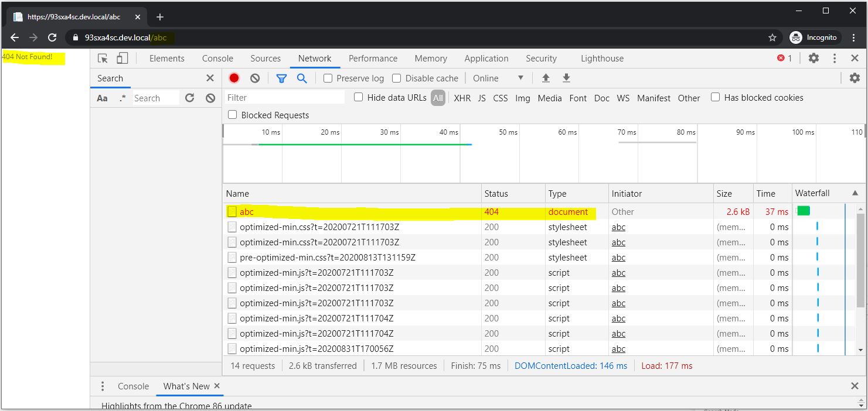868x411 pixels.
Task: Reload the page with refresh icon
Action: [x=52, y=37]
